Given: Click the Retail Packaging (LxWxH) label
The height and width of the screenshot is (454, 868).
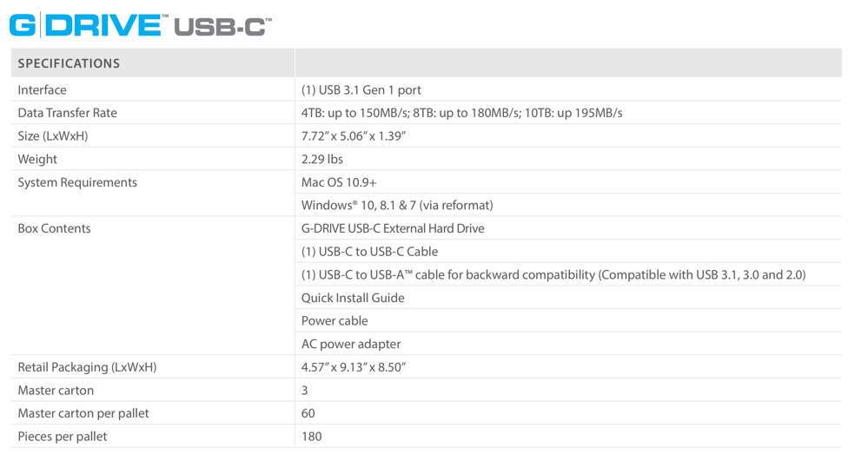Looking at the screenshot, I should point(87,367).
